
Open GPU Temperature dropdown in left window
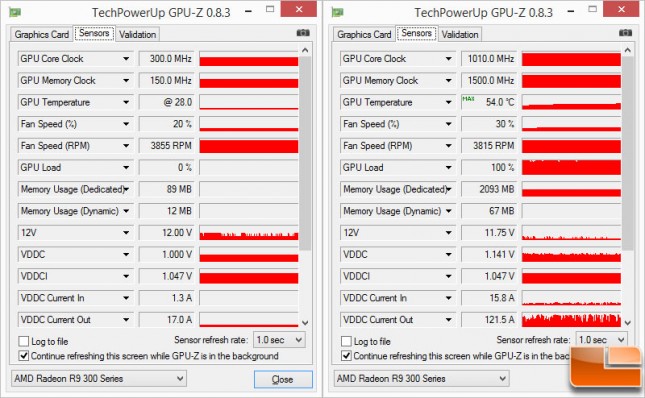click(126, 102)
